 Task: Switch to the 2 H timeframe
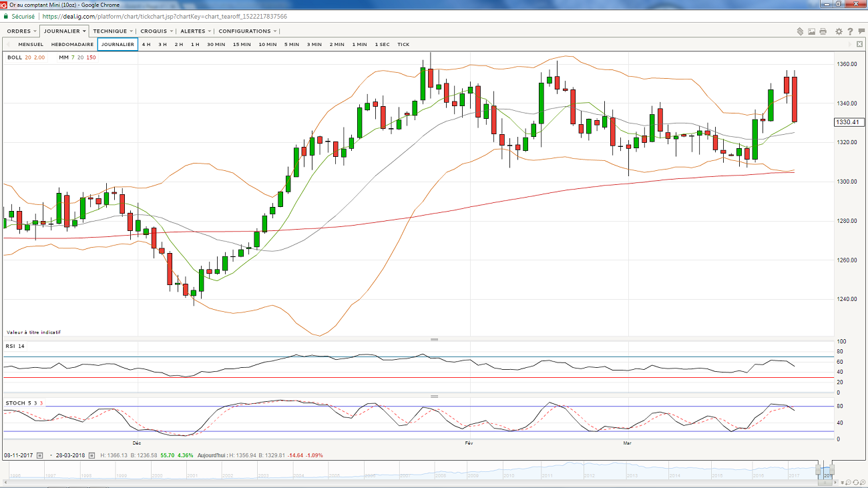coord(179,45)
